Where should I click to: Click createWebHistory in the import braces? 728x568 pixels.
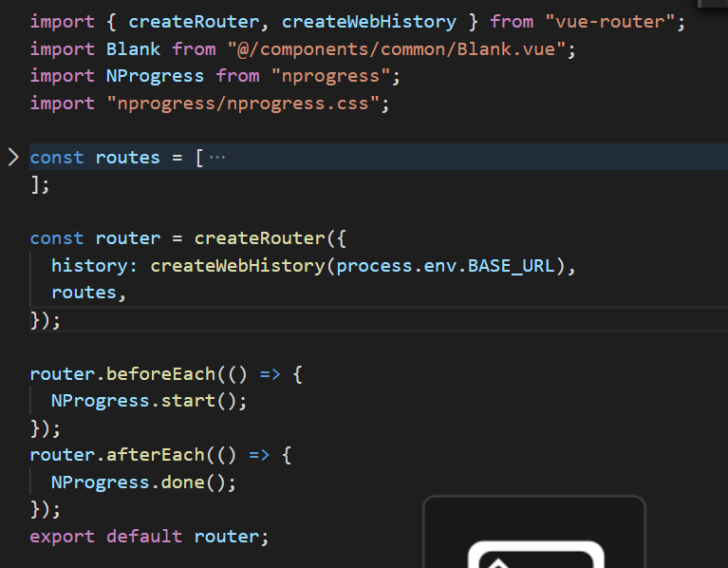(368, 22)
